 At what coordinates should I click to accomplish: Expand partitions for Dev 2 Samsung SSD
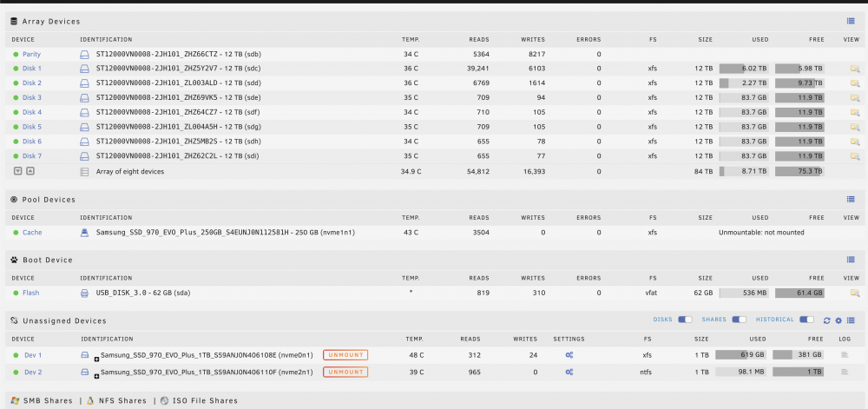(x=97, y=376)
